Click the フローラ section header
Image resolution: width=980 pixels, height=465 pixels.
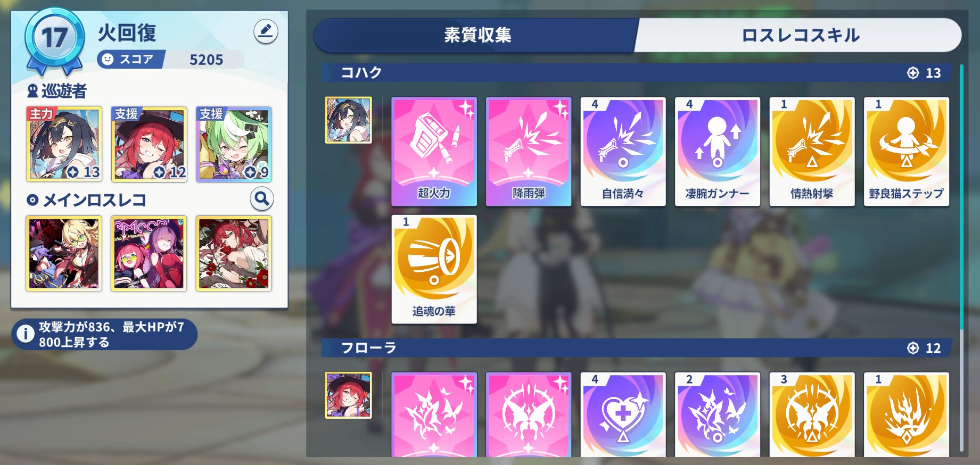click(636, 348)
